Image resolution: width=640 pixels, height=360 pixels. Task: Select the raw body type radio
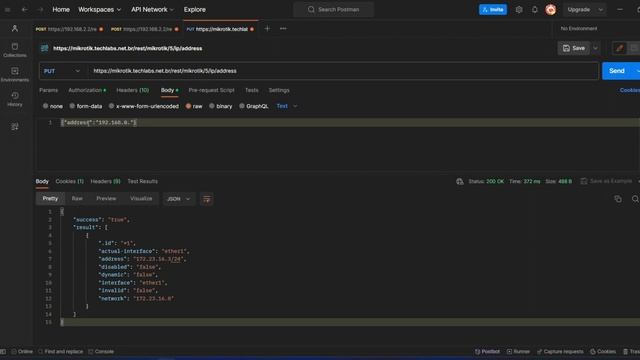[x=188, y=106]
